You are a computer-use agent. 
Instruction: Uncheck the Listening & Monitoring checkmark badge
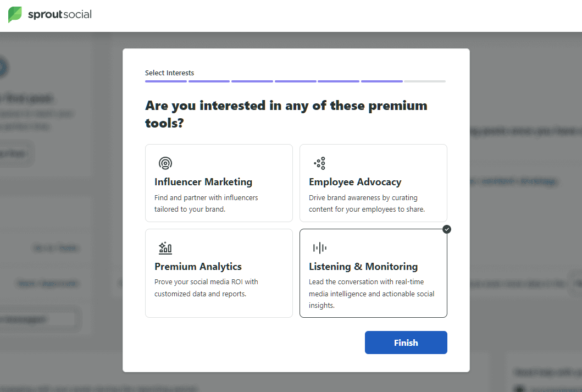pos(447,229)
